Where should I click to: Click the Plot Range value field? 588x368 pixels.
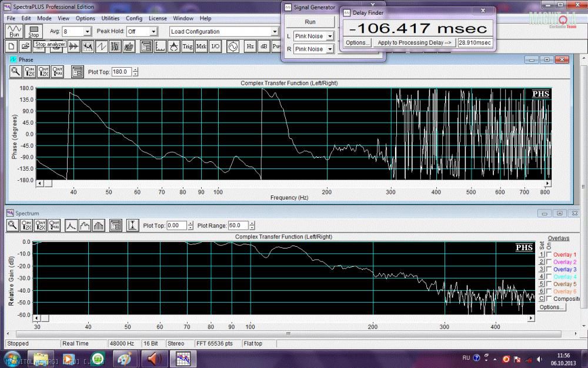click(238, 226)
